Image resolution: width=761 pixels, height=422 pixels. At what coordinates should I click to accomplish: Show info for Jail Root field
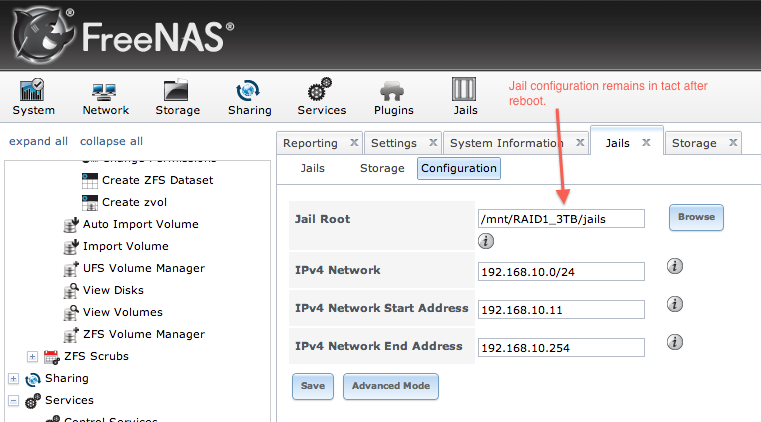coord(486,241)
